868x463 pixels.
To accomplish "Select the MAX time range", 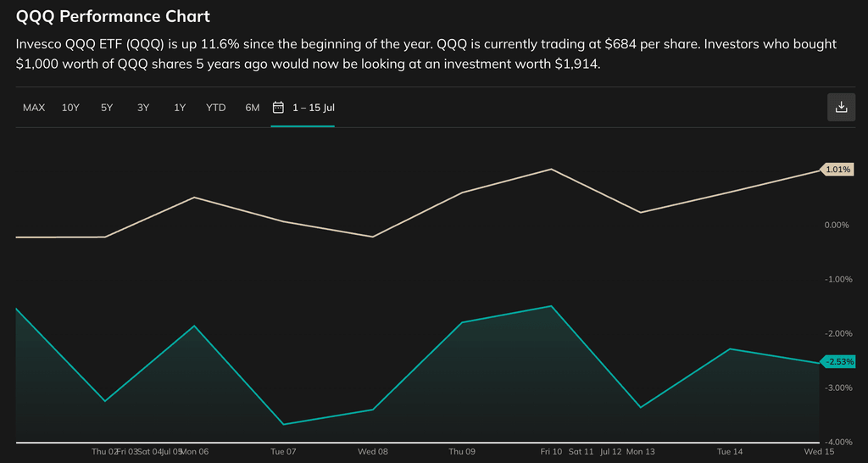I will pos(34,108).
